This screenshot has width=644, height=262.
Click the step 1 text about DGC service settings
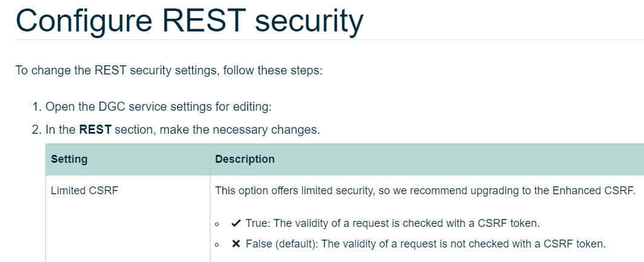click(158, 108)
